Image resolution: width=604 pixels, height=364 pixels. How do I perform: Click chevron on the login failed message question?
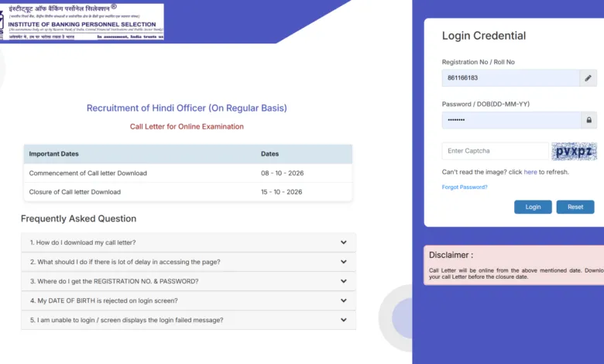click(x=343, y=320)
